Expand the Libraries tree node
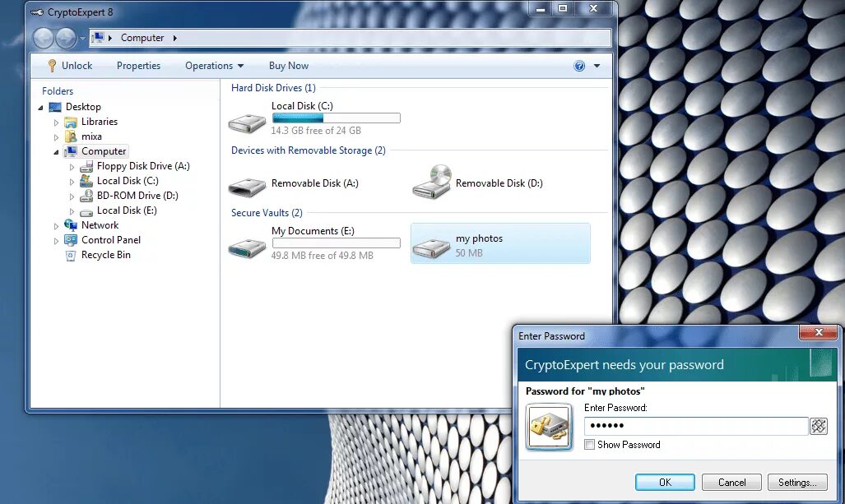The image size is (845, 504). (x=56, y=123)
